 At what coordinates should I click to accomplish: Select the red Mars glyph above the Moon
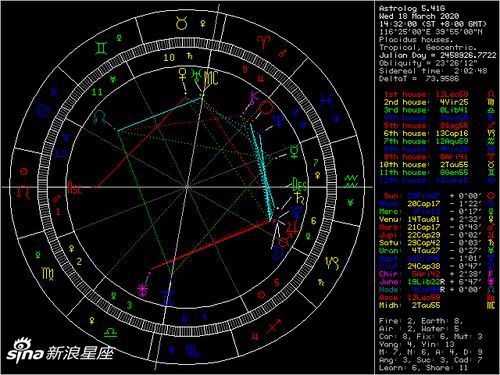point(285,241)
